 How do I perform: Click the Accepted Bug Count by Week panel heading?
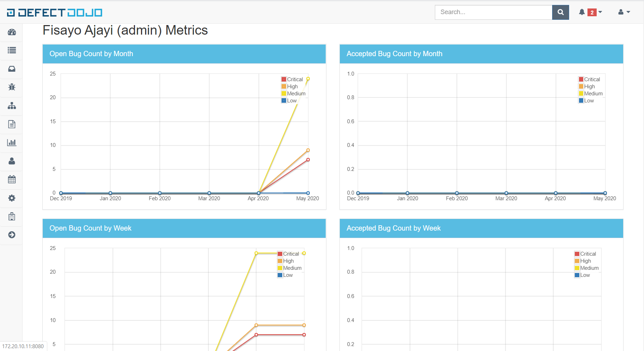click(481, 228)
